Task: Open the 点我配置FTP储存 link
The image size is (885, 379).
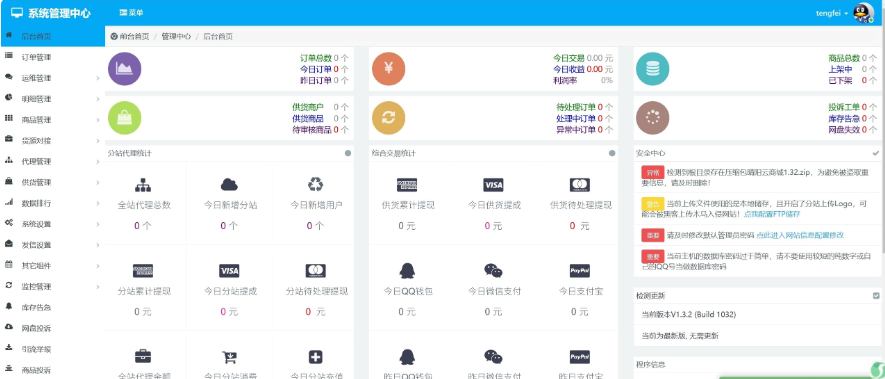Action: [x=772, y=214]
